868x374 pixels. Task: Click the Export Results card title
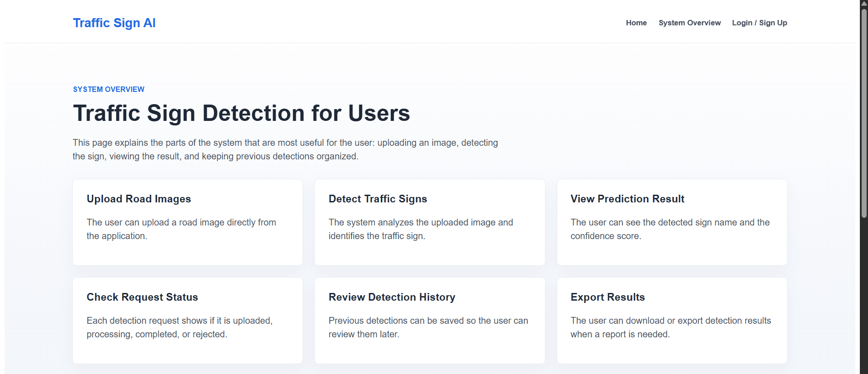point(607,297)
